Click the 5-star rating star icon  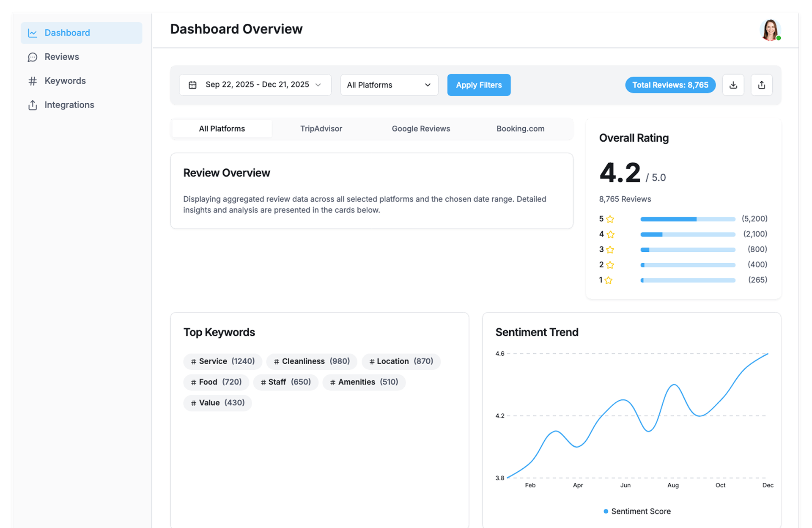(x=610, y=219)
